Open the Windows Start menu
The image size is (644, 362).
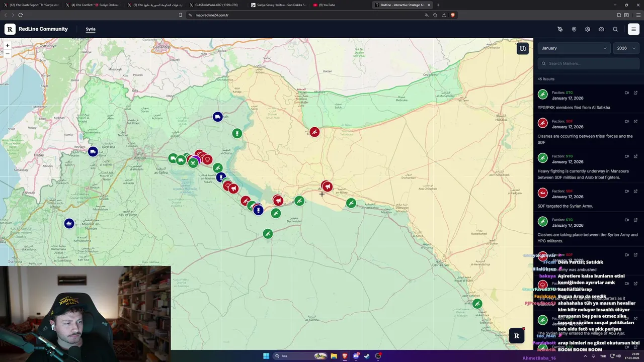[266, 356]
